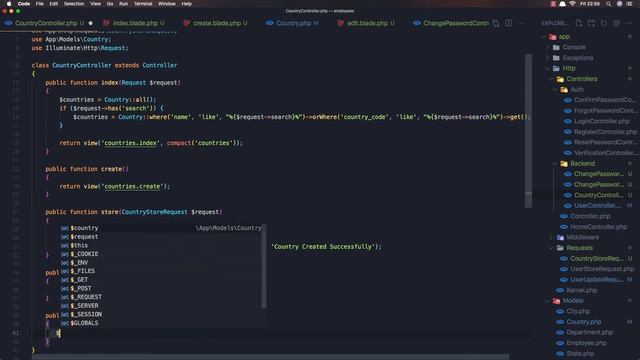Open State.php in Explorer
Viewport: 640px width, 360px height.
[580, 354]
